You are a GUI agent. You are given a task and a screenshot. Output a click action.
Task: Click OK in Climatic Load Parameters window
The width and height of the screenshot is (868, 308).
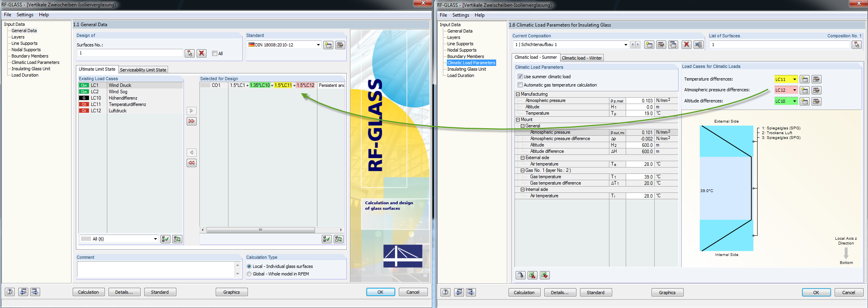pyautogui.click(x=816, y=293)
